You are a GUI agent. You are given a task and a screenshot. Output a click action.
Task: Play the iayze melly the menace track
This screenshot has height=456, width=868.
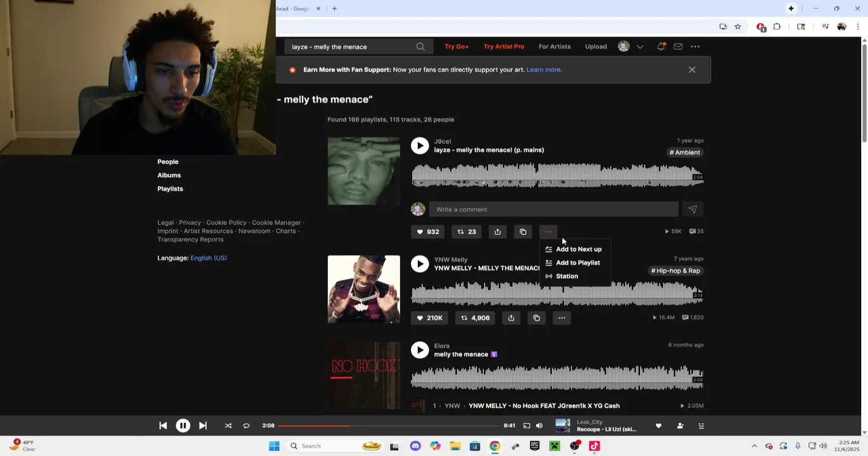click(420, 146)
